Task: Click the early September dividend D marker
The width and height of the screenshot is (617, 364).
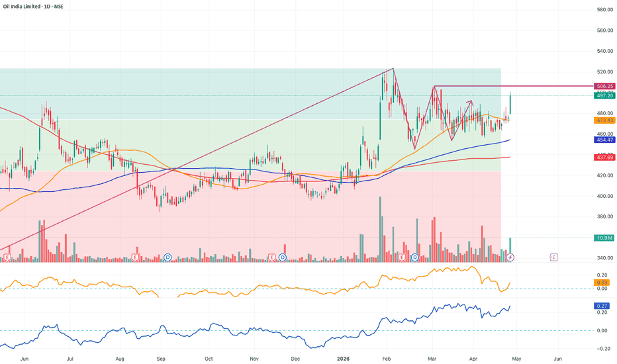Action: tap(167, 257)
